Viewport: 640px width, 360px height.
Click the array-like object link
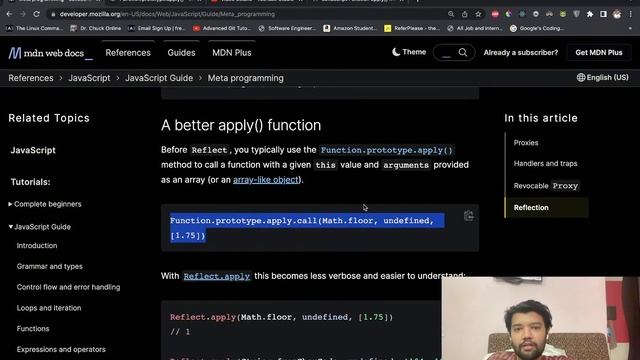266,180
